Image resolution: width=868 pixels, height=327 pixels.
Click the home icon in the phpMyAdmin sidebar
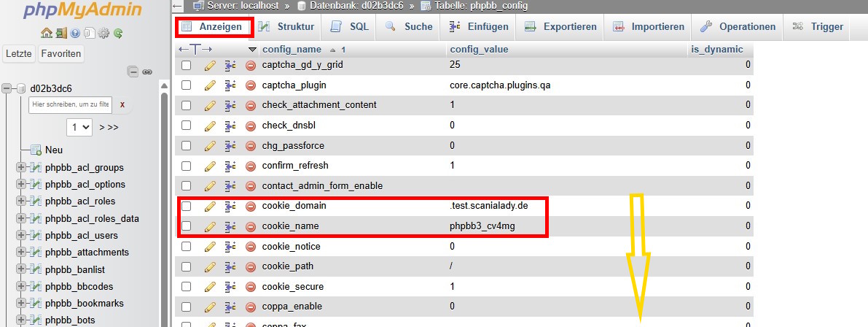point(47,33)
